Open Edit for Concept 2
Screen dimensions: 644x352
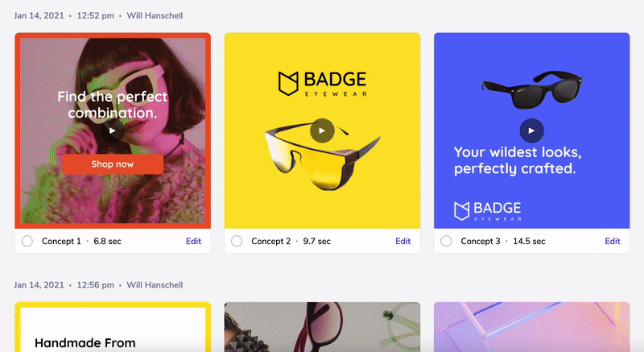[x=403, y=241]
